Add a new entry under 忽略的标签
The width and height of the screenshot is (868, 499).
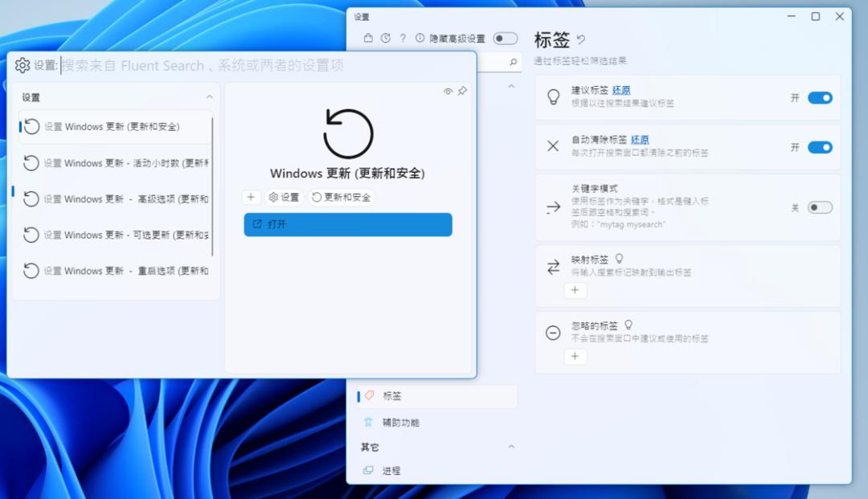click(575, 356)
